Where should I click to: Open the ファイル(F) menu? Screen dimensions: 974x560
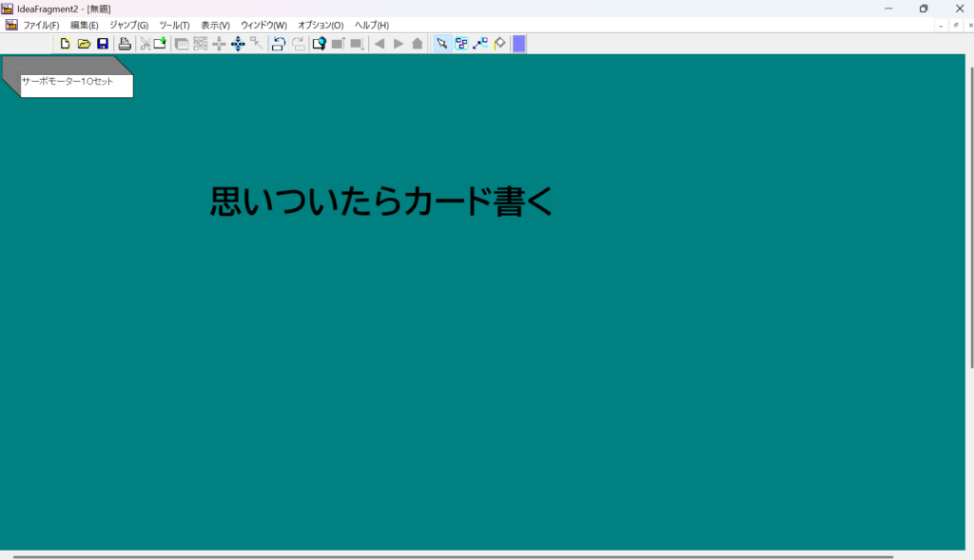click(x=41, y=25)
